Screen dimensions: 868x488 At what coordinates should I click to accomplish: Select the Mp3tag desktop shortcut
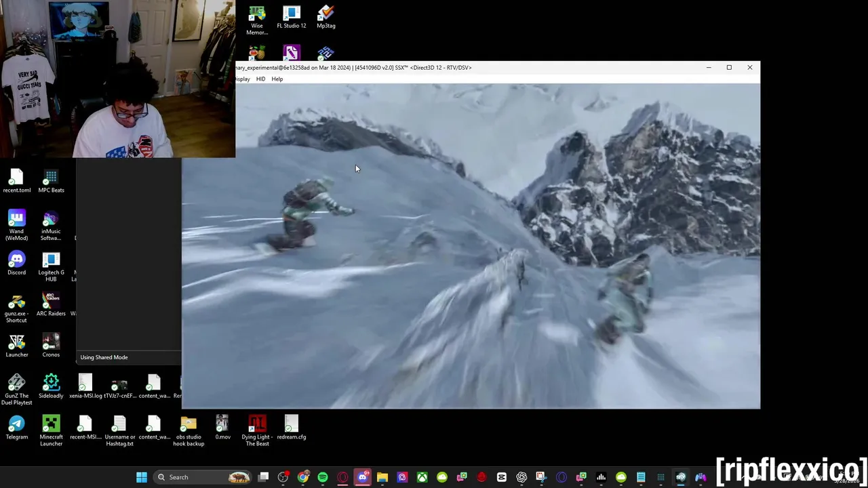[x=326, y=18]
